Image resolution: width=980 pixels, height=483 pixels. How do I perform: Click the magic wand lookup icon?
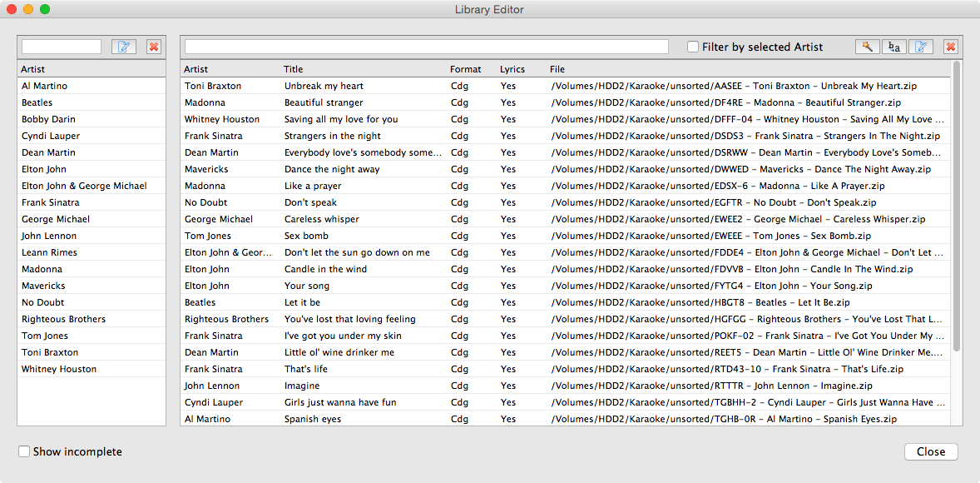point(867,47)
